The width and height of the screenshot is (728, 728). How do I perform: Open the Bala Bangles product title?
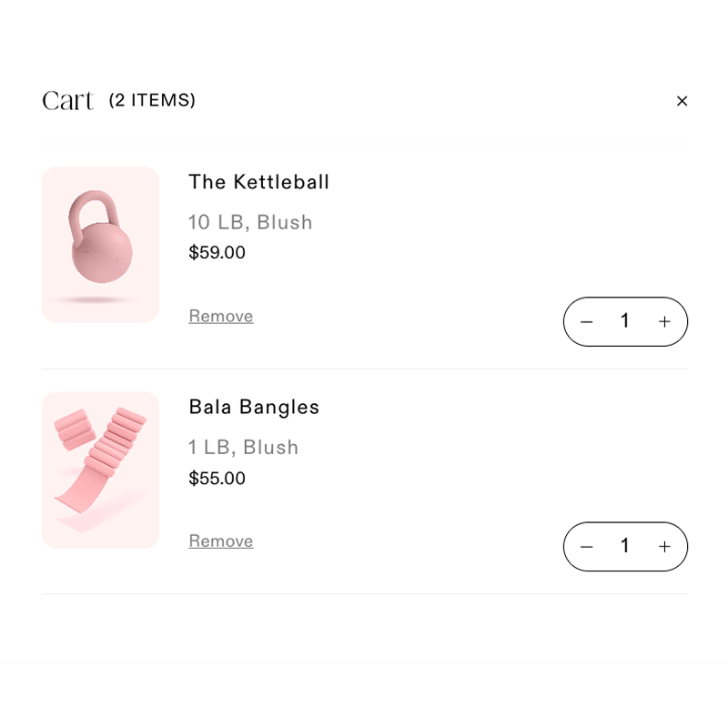(x=254, y=407)
